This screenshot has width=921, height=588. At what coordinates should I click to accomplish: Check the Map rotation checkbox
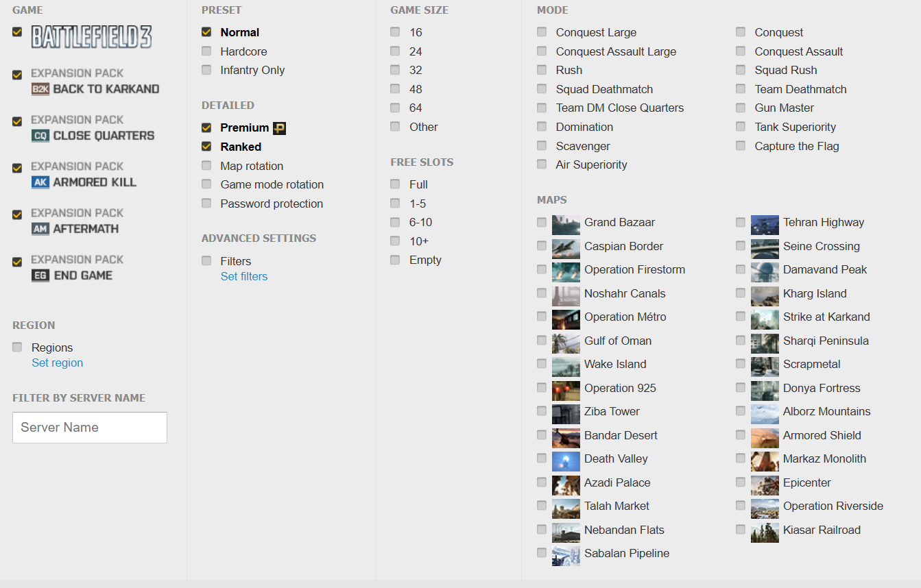206,165
